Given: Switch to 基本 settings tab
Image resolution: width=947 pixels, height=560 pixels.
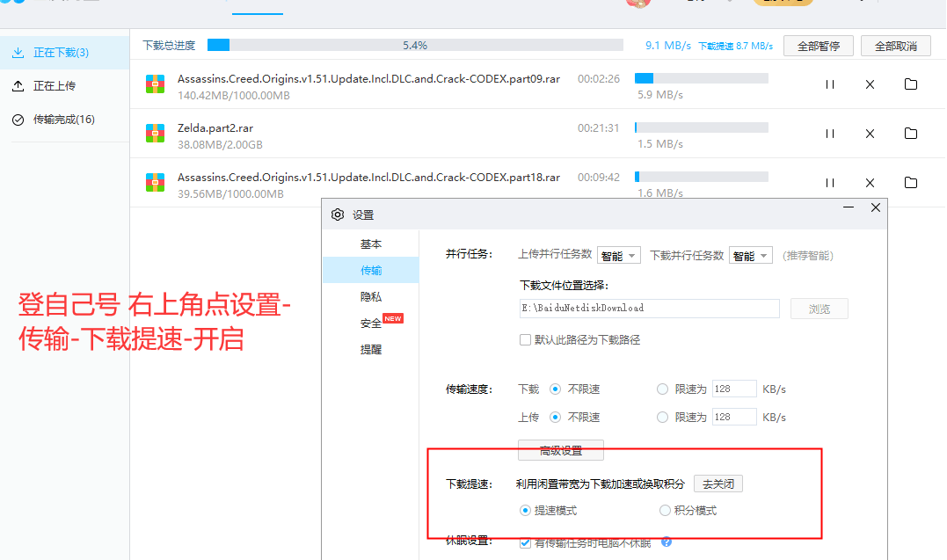Looking at the screenshot, I should point(371,244).
